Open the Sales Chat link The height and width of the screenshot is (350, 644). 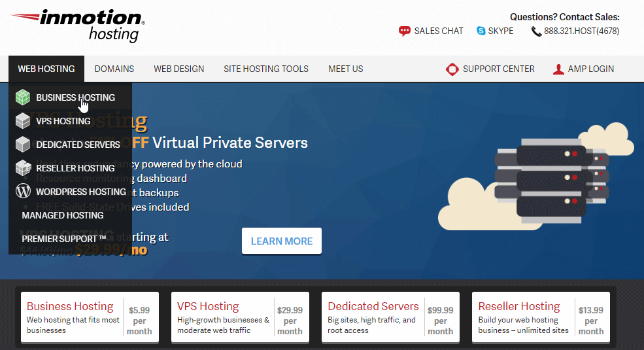(438, 31)
